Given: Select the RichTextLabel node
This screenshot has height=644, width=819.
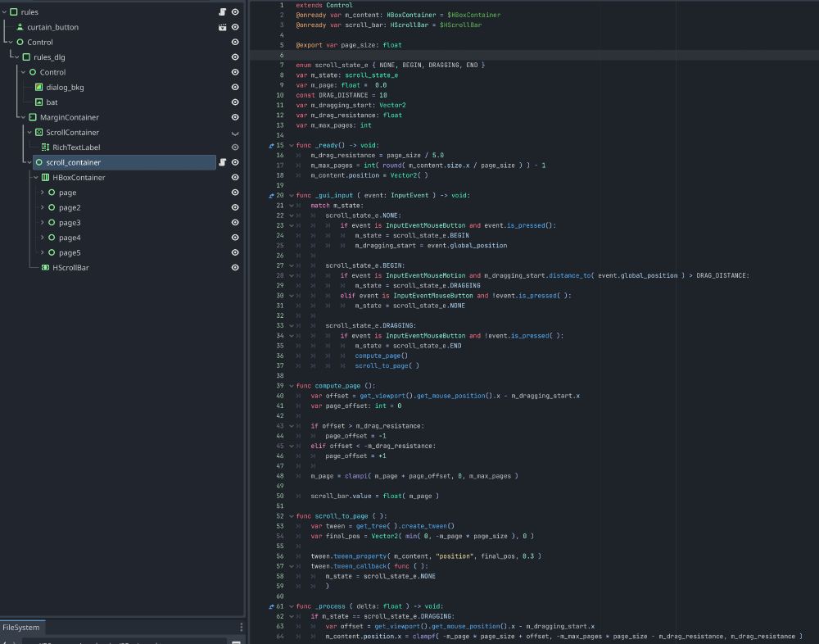Looking at the screenshot, I should coord(76,147).
